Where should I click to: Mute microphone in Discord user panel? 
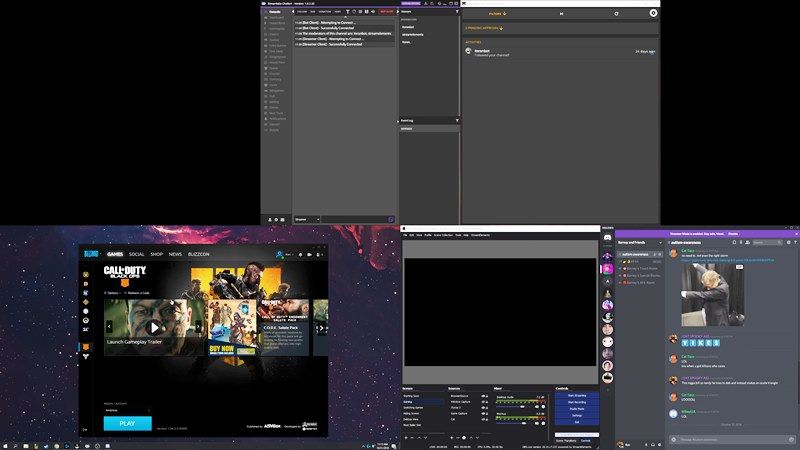tap(646, 445)
